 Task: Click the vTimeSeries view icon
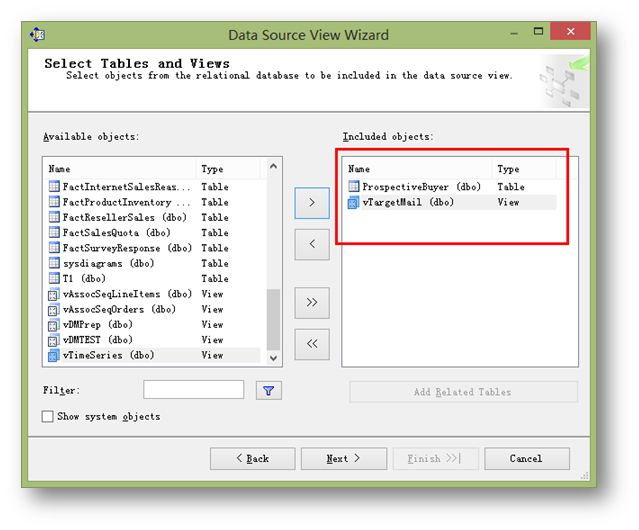click(53, 356)
